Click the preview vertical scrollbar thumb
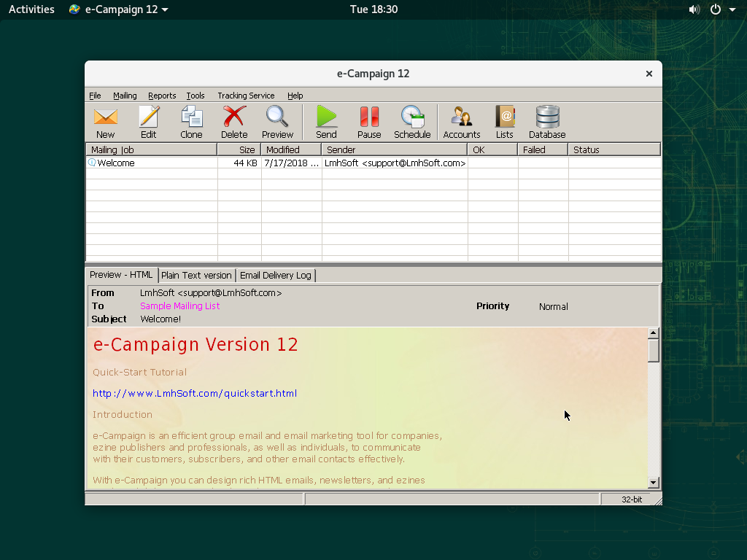This screenshot has height=560, width=747. click(x=653, y=351)
